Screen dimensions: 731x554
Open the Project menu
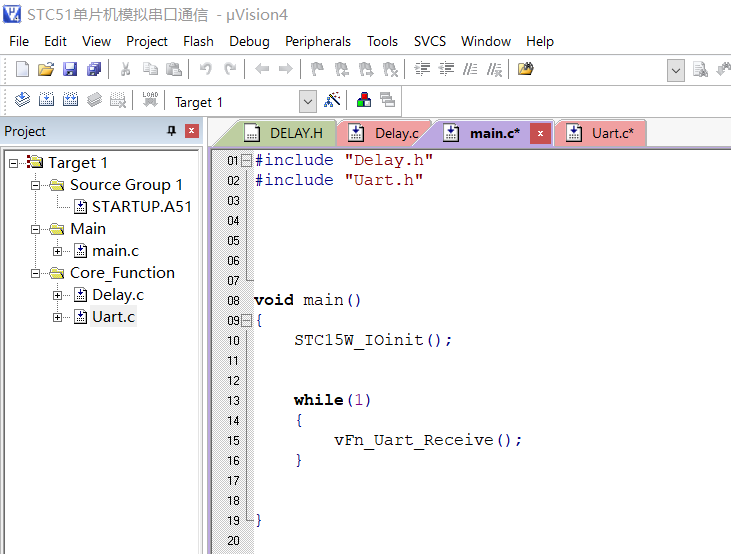coord(147,42)
